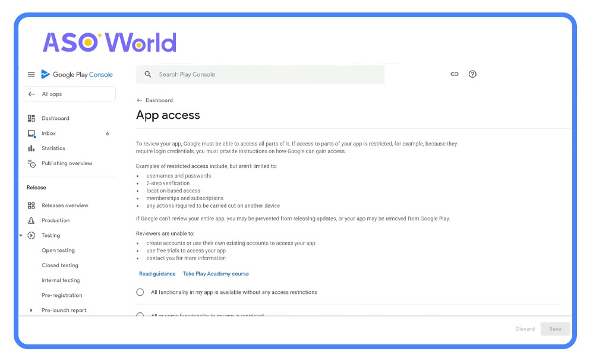The width and height of the screenshot is (593, 364).
Task: Select 'All functionality available without restrictions' option
Action: [x=140, y=292]
